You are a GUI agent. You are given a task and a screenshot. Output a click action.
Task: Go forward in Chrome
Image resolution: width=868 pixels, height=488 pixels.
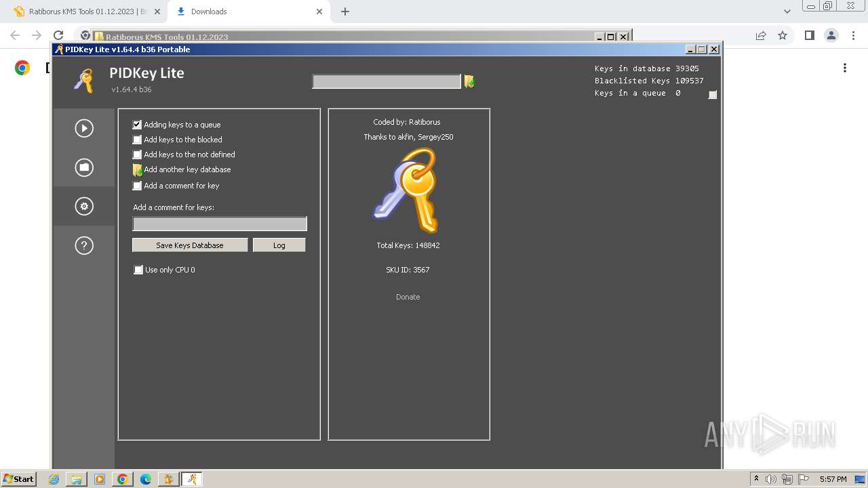(37, 35)
